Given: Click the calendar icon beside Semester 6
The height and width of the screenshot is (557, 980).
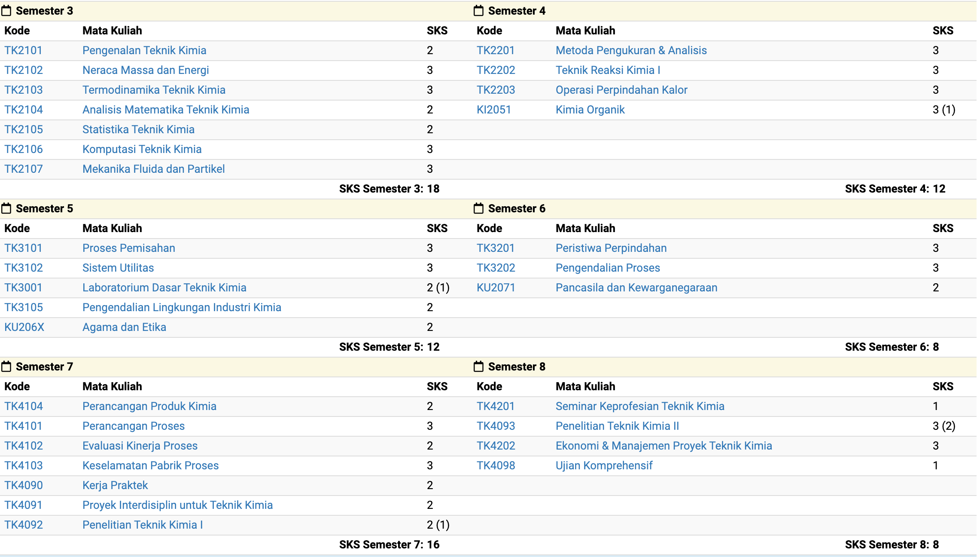Looking at the screenshot, I should [478, 208].
